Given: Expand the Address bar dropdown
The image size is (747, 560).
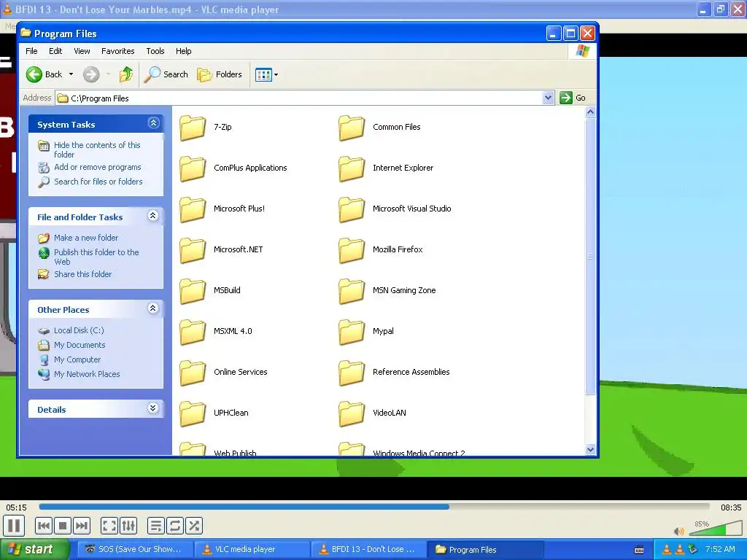Looking at the screenshot, I should coord(548,98).
